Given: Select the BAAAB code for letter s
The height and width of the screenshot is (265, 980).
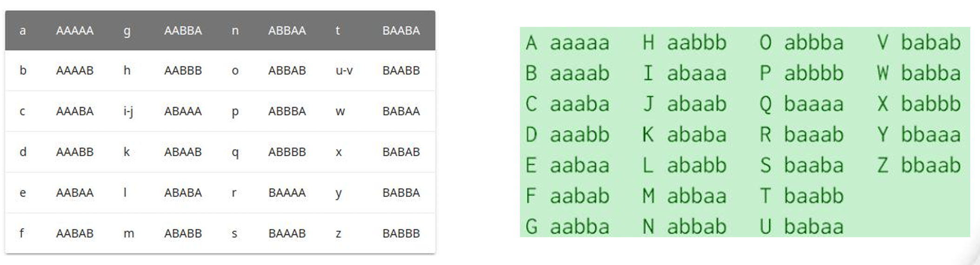Looking at the screenshot, I should tap(287, 233).
